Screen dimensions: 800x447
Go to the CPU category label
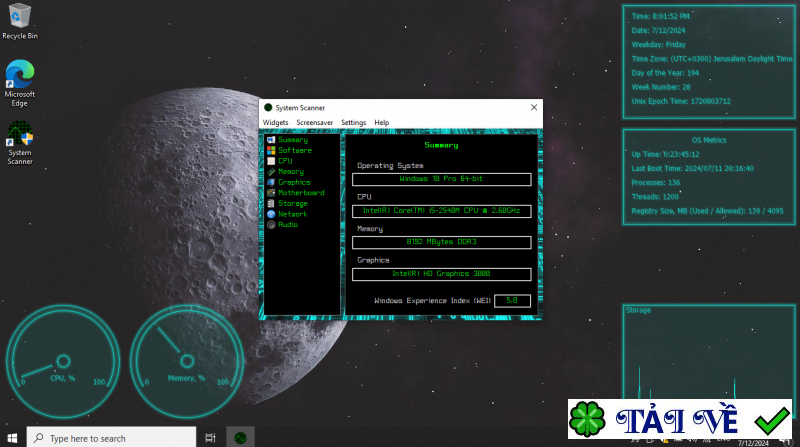tap(285, 161)
